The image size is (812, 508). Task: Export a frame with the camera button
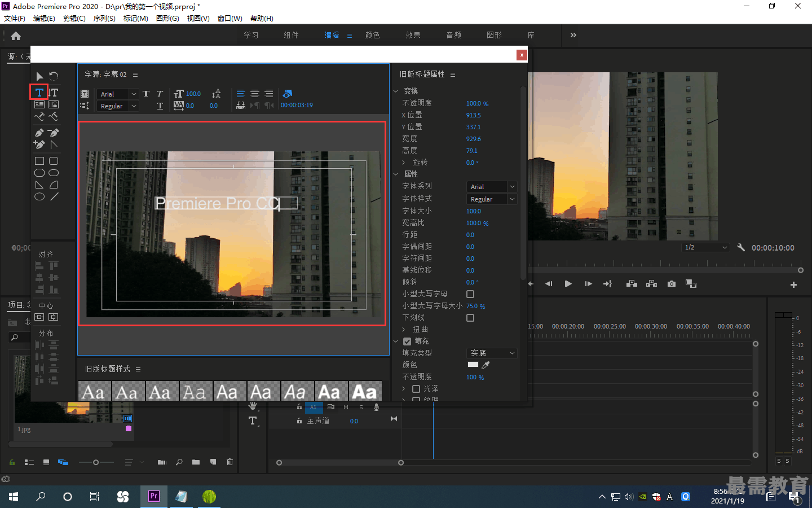pos(672,284)
